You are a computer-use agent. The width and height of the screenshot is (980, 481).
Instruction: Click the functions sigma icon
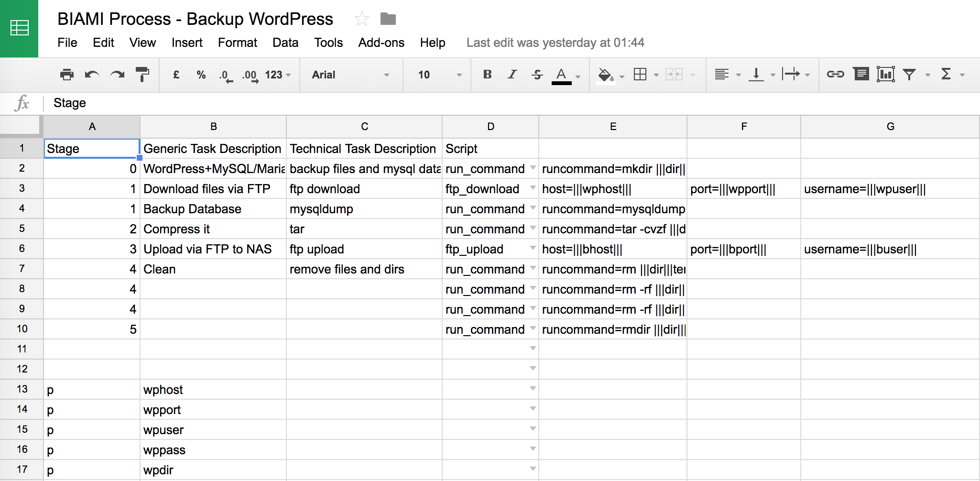click(x=946, y=75)
